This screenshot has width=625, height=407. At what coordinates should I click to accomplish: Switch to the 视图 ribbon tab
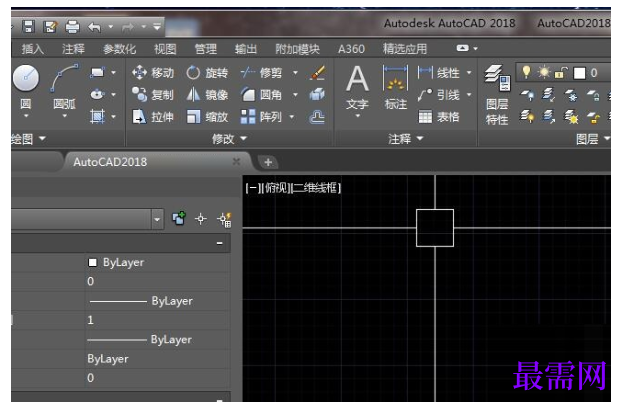click(x=165, y=49)
